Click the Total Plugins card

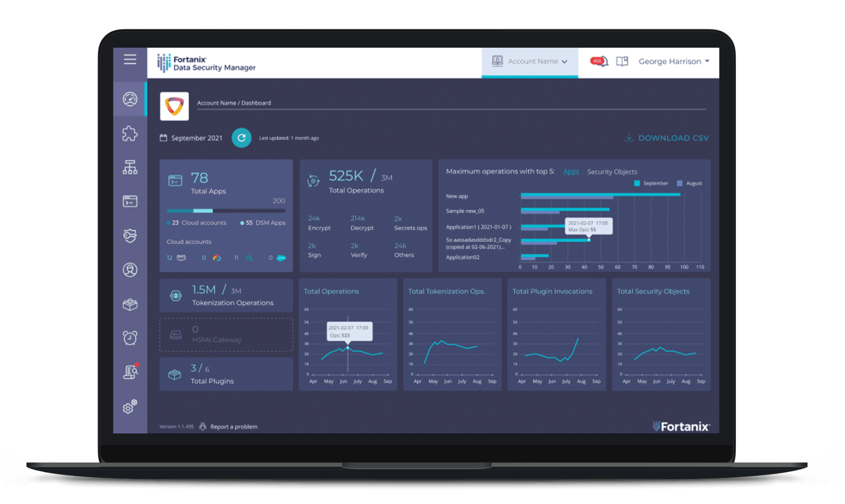(x=226, y=374)
